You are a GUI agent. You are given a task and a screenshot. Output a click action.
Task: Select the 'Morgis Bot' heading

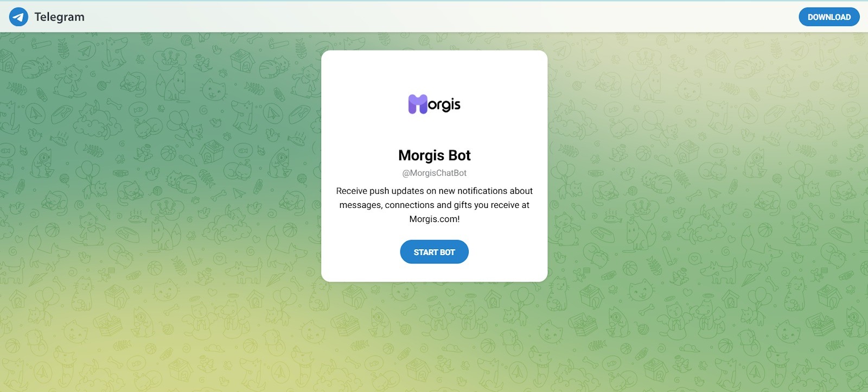click(434, 155)
